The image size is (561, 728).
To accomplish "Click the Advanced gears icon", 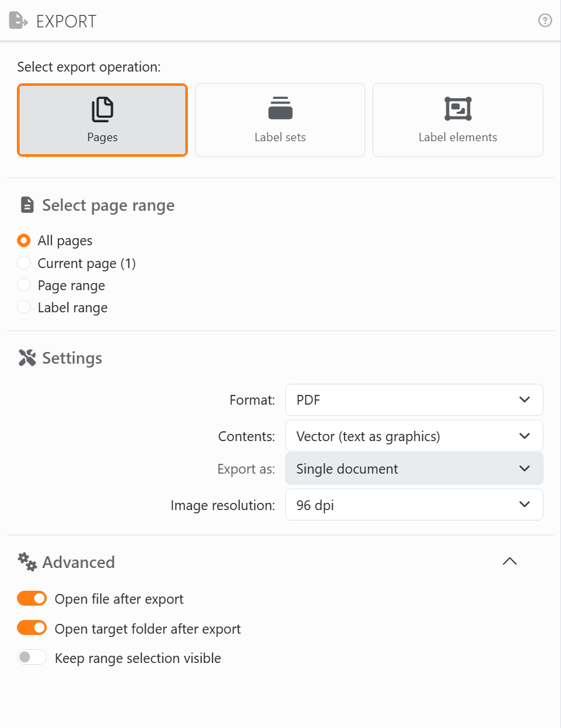I will click(27, 562).
